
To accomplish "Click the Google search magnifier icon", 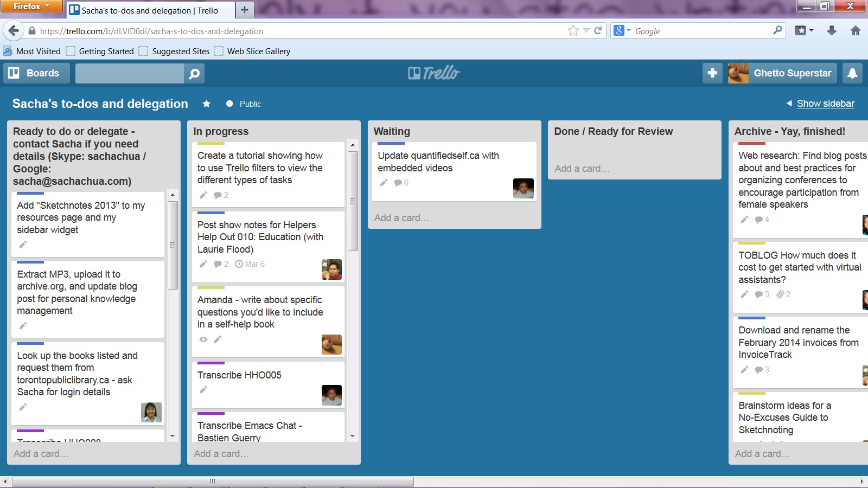I will click(777, 31).
